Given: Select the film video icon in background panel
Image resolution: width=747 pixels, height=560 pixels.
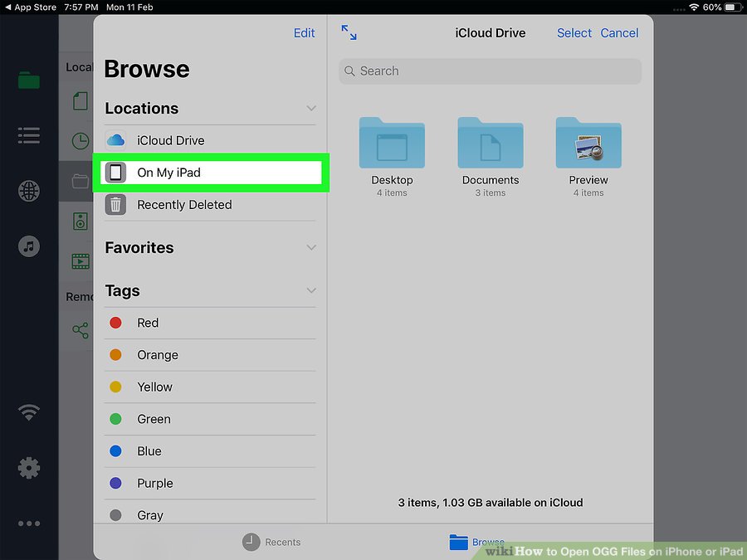Looking at the screenshot, I should 80,261.
